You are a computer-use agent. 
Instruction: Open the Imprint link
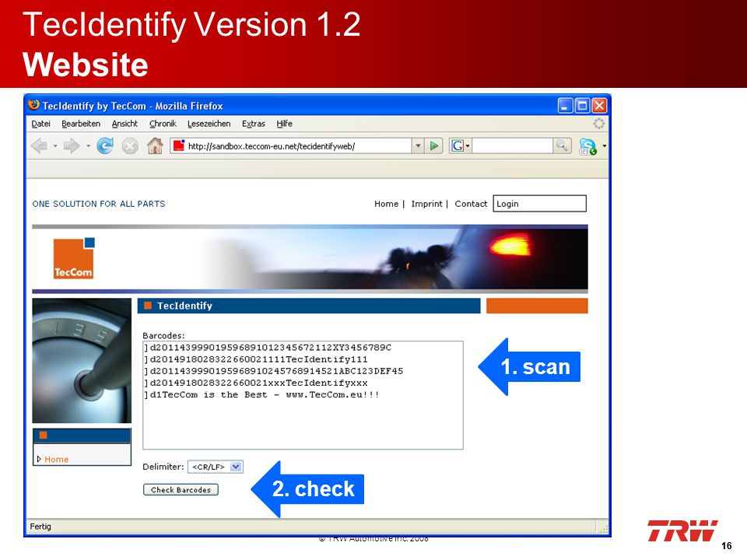[x=427, y=204]
